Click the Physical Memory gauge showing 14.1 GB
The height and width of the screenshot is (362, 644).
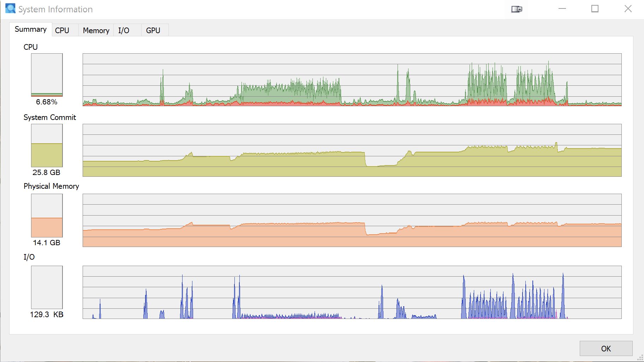coord(47,216)
